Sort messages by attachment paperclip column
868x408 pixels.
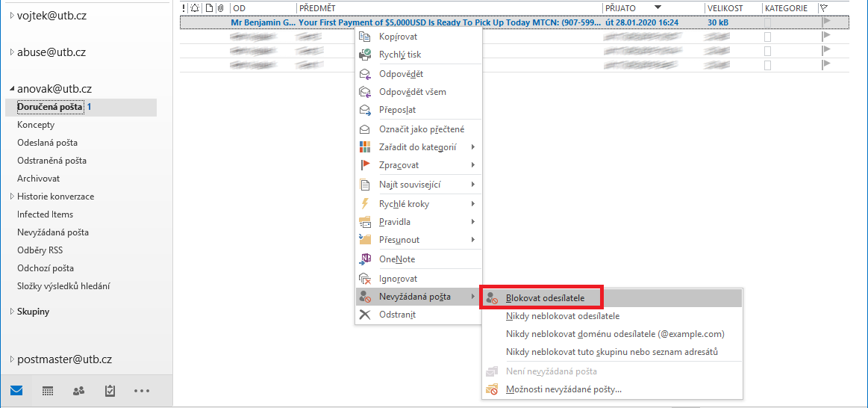pos(220,7)
